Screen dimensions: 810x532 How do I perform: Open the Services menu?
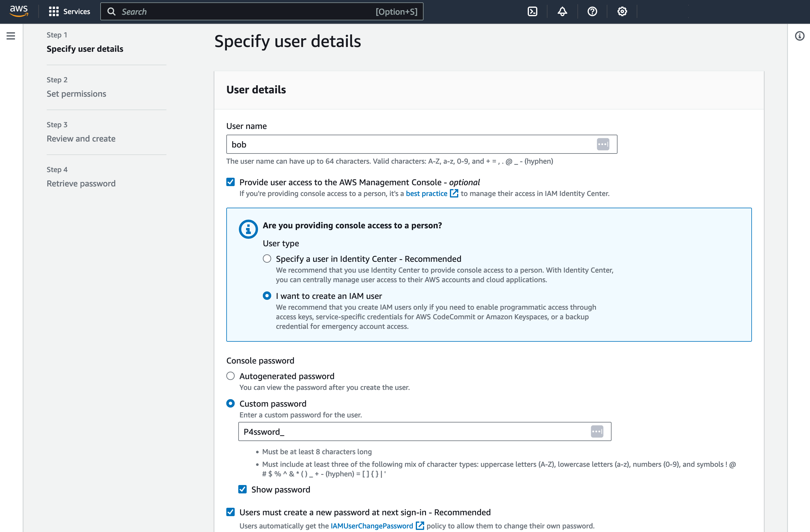coord(70,12)
